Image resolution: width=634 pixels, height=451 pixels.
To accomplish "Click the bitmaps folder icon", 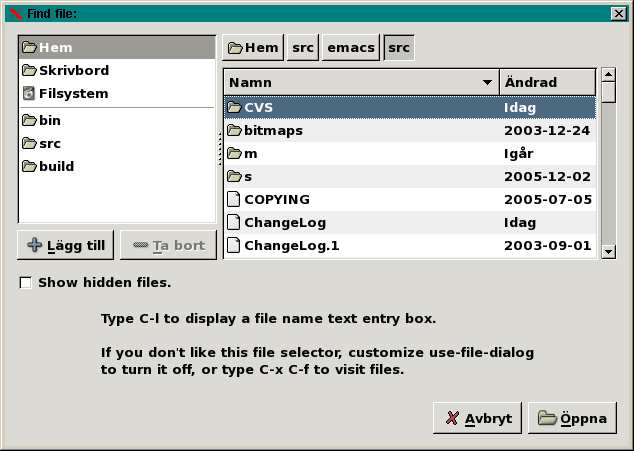I will [234, 131].
